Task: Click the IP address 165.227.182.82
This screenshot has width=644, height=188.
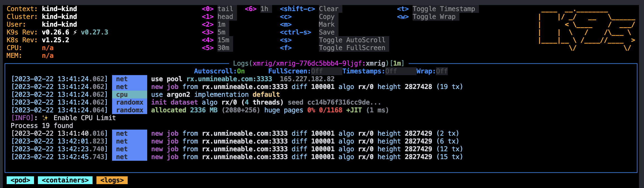Action: (x=307, y=79)
